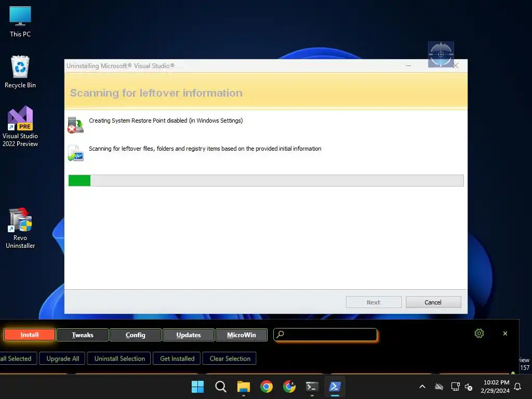Screen dimensions: 532x399
Task: Close the utility window with the X
Action: pos(505,334)
